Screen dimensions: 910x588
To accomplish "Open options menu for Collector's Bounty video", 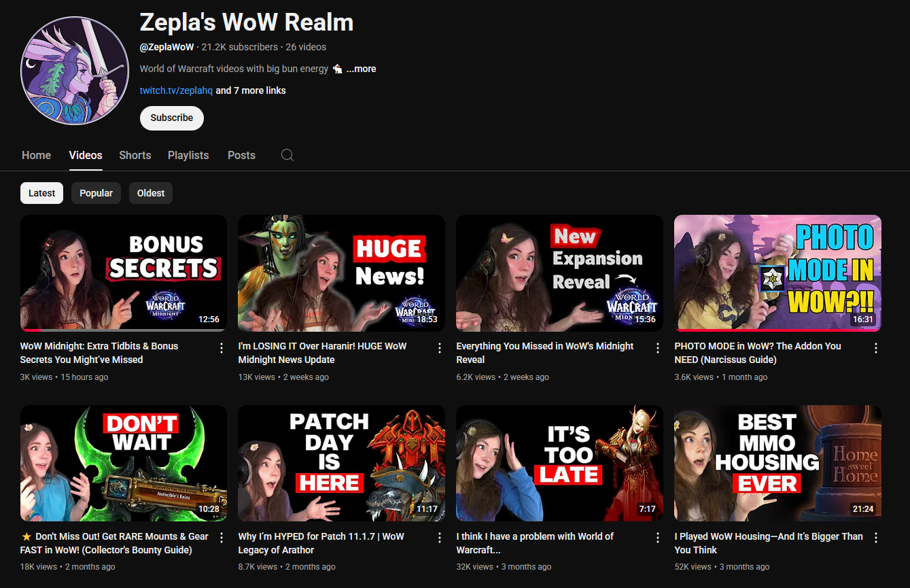I will pos(222,538).
